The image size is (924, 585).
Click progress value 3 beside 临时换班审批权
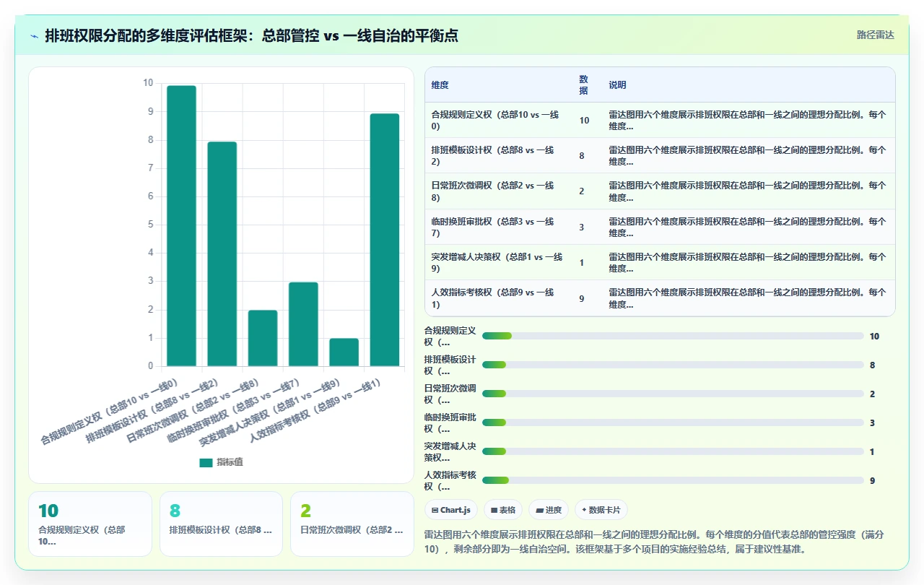click(873, 422)
